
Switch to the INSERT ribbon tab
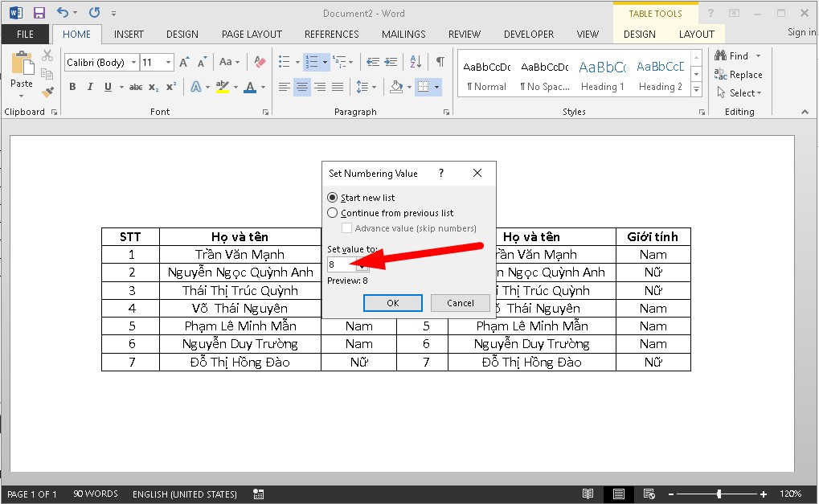[129, 35]
